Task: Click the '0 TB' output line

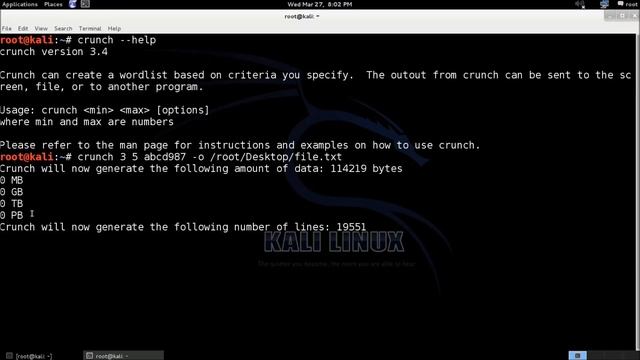Action: tap(11, 204)
